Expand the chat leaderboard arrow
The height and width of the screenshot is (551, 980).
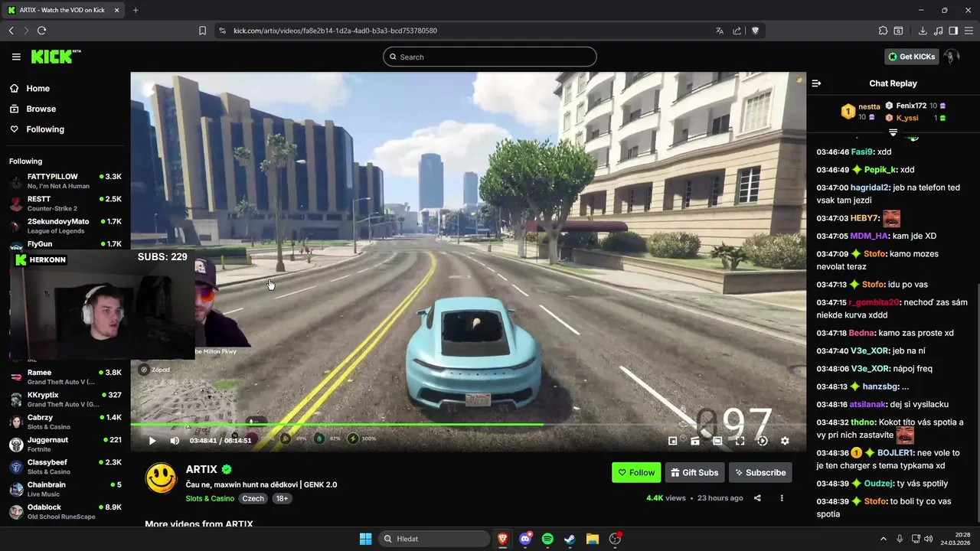(893, 132)
